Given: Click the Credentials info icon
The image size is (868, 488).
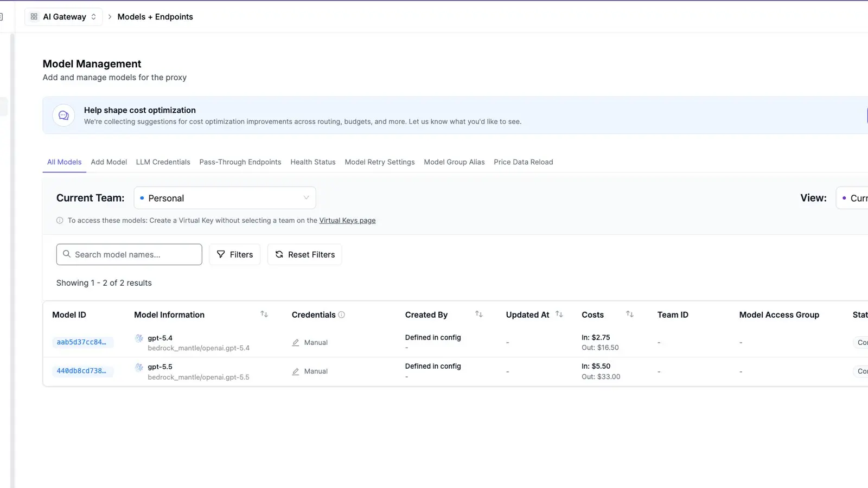Looking at the screenshot, I should pyautogui.click(x=342, y=315).
